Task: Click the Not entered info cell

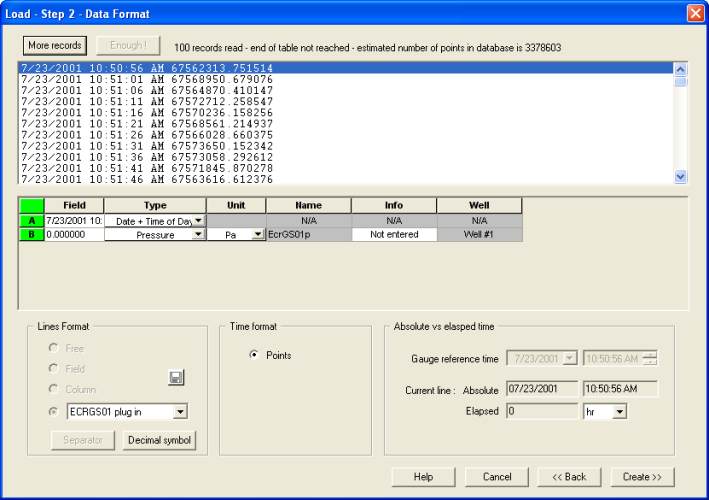Action: pyautogui.click(x=394, y=234)
